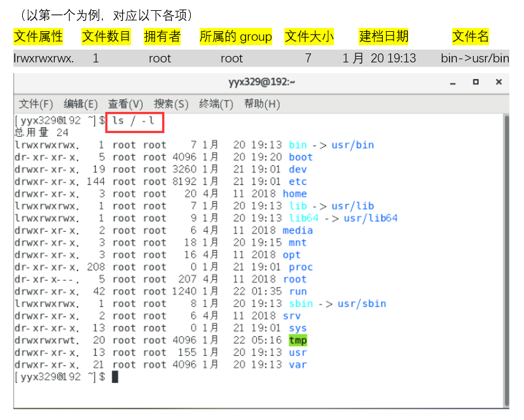
Task: Click the 'run' directory name
Action: pyautogui.click(x=298, y=291)
